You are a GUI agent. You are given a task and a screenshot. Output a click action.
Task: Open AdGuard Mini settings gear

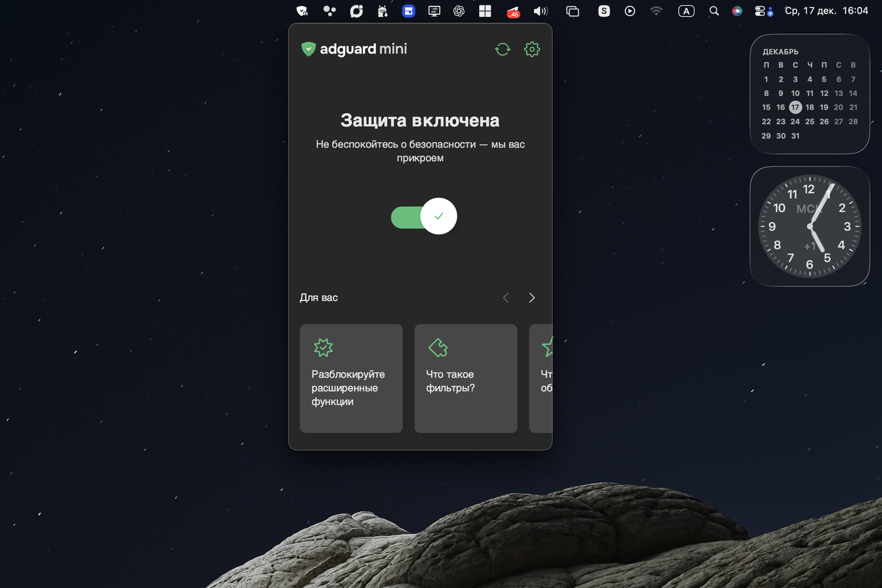click(532, 49)
